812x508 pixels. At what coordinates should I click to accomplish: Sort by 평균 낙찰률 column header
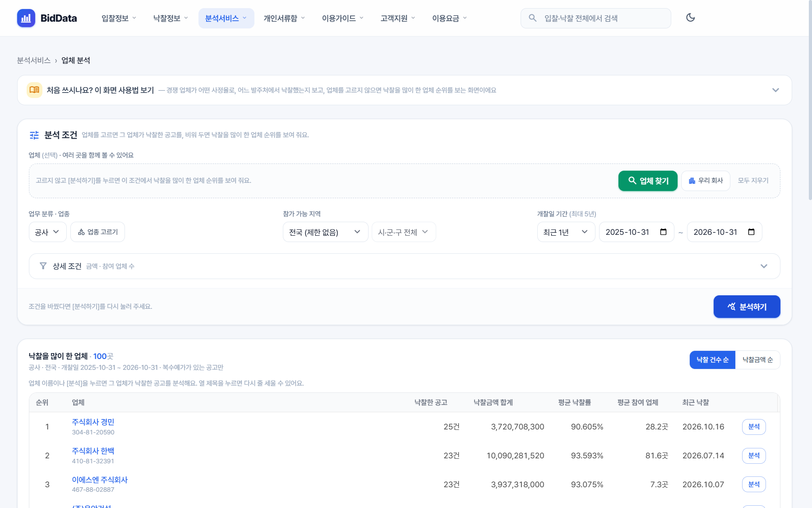point(574,402)
